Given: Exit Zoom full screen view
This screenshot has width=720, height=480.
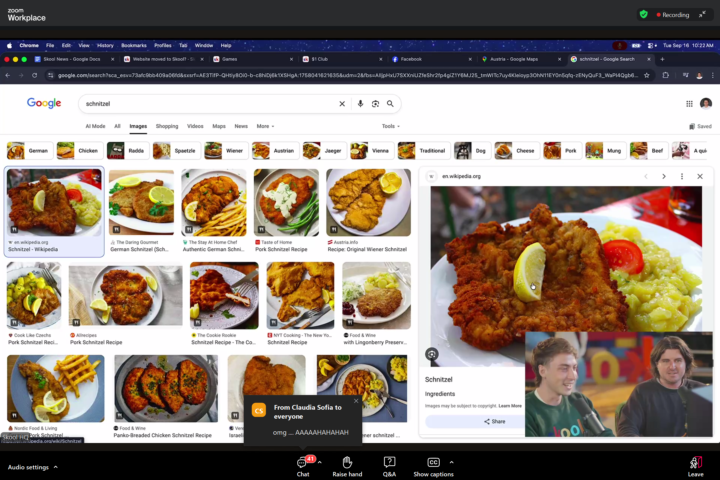Looking at the screenshot, I should (x=703, y=15).
